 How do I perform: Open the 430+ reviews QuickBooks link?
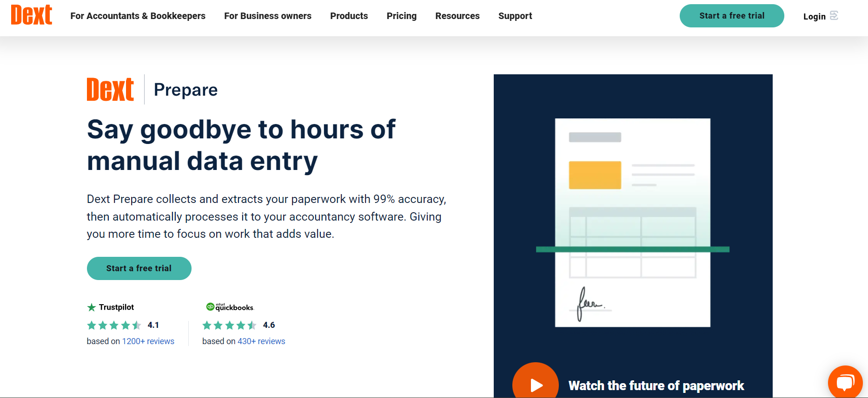coord(261,341)
